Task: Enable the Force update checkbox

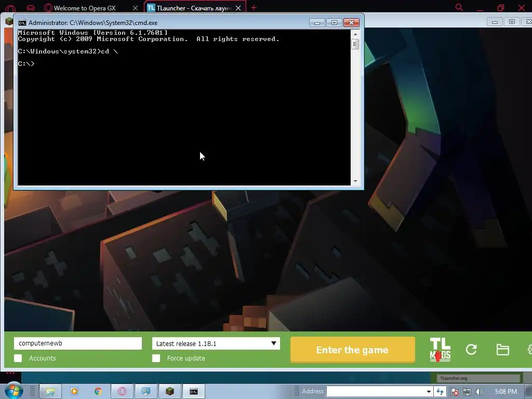Action: pos(156,358)
